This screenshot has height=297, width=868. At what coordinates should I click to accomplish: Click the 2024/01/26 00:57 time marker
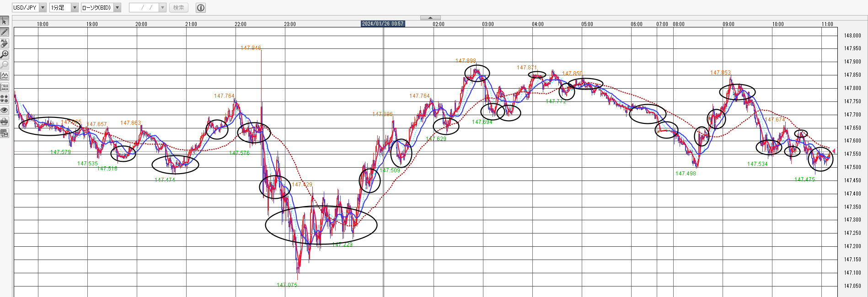coord(383,24)
